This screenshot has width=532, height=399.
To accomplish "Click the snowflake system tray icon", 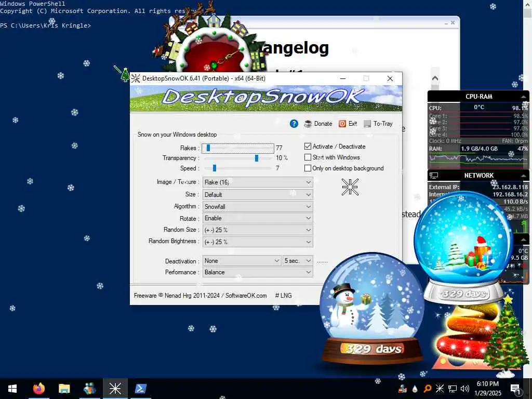I will [x=440, y=389].
